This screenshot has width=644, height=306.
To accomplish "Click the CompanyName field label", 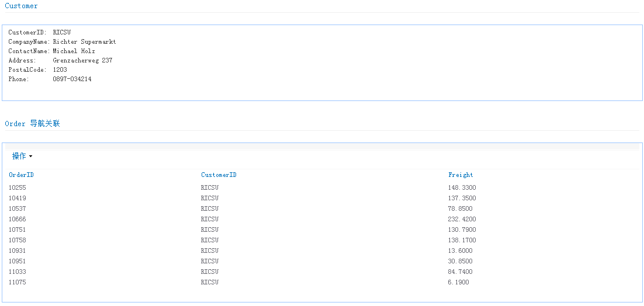I will (x=29, y=42).
